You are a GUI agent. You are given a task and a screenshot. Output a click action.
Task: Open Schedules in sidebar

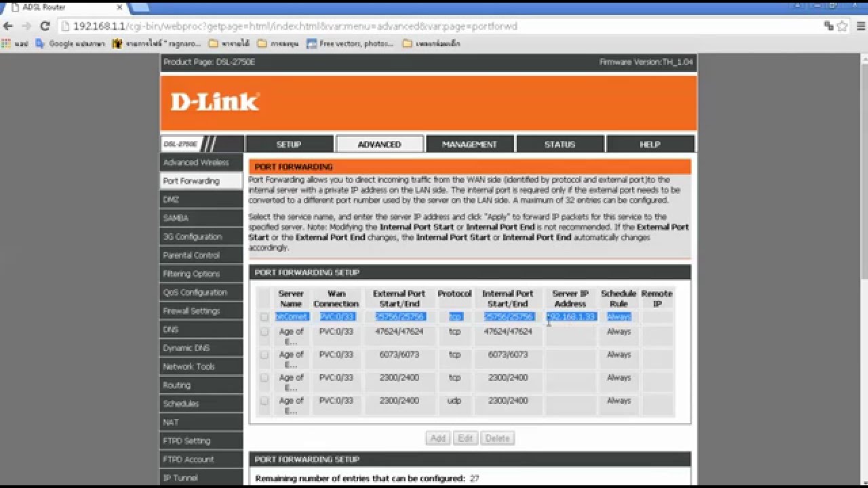tap(201, 403)
